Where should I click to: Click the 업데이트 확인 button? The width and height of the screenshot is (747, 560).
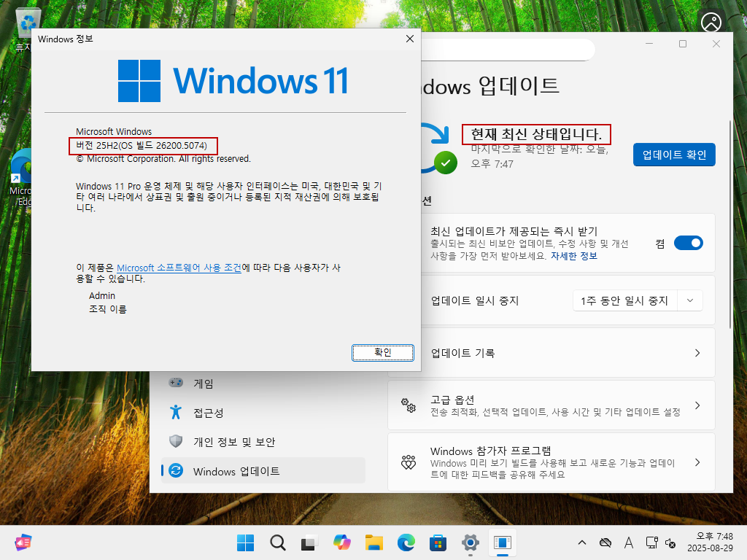click(673, 155)
